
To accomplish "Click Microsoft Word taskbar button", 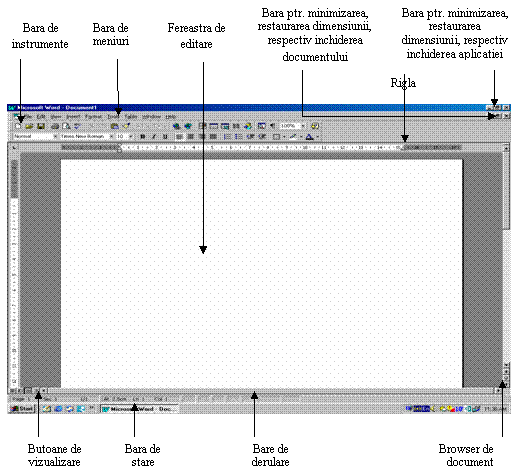I will tap(140, 409).
